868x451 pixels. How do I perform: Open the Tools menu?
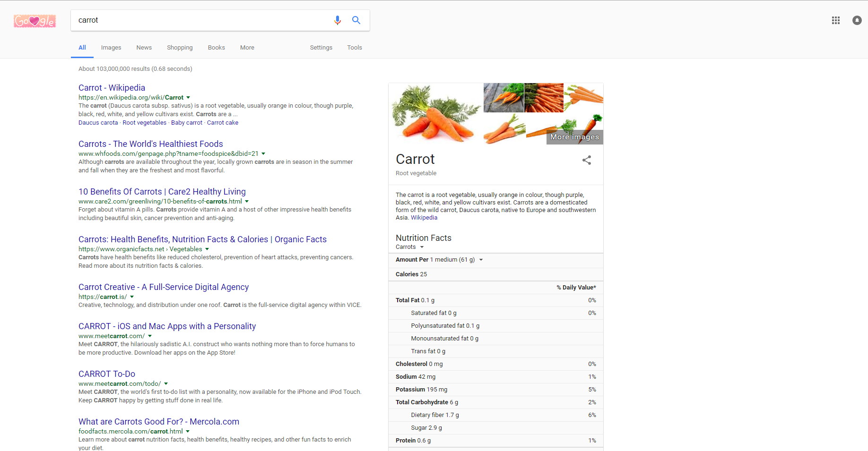(x=354, y=48)
